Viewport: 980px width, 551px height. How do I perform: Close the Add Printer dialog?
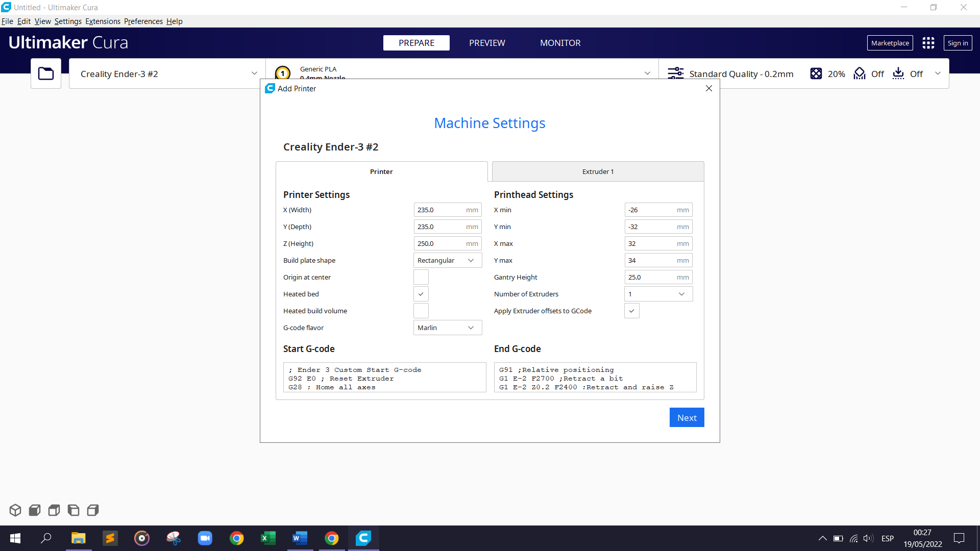[708, 88]
